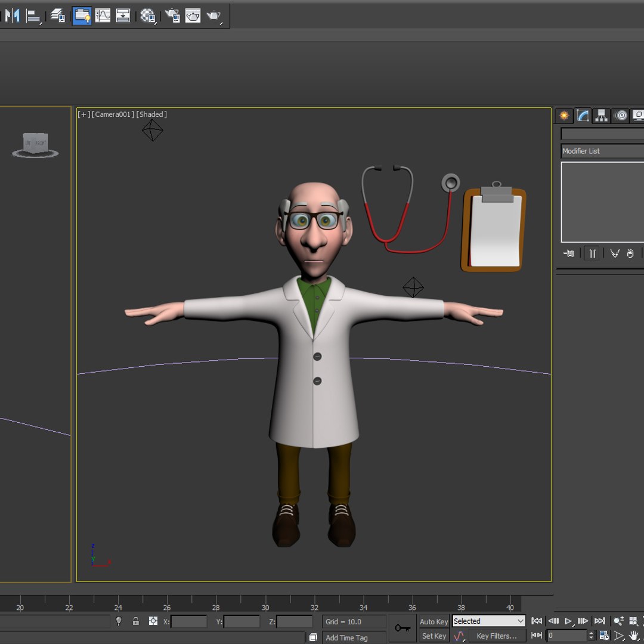Toggle Isolate Selection light bulb icon

[x=119, y=621]
